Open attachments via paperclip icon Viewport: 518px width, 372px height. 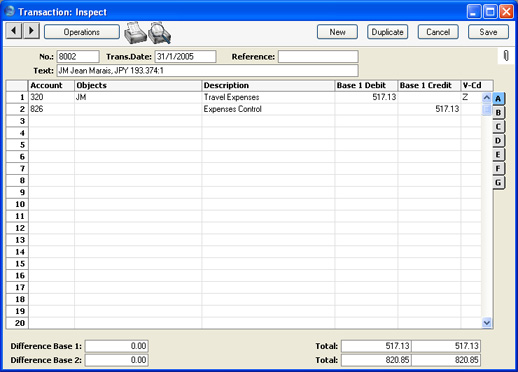[506, 56]
